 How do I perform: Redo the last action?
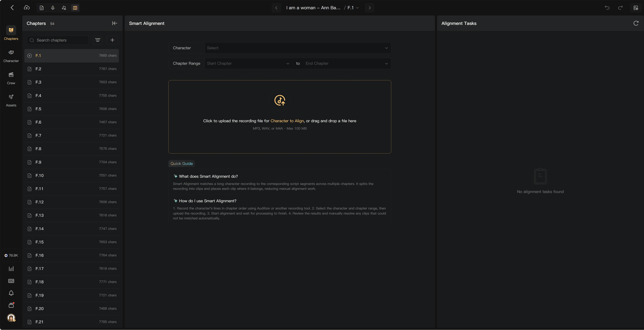(620, 8)
